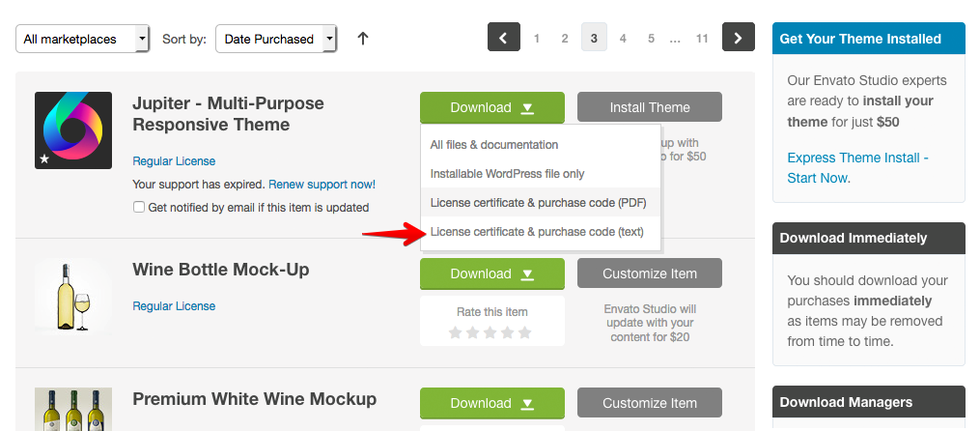Viewport: 980px width, 431px height.
Task: Open Regular License link under Wine Bottle
Action: pos(174,306)
